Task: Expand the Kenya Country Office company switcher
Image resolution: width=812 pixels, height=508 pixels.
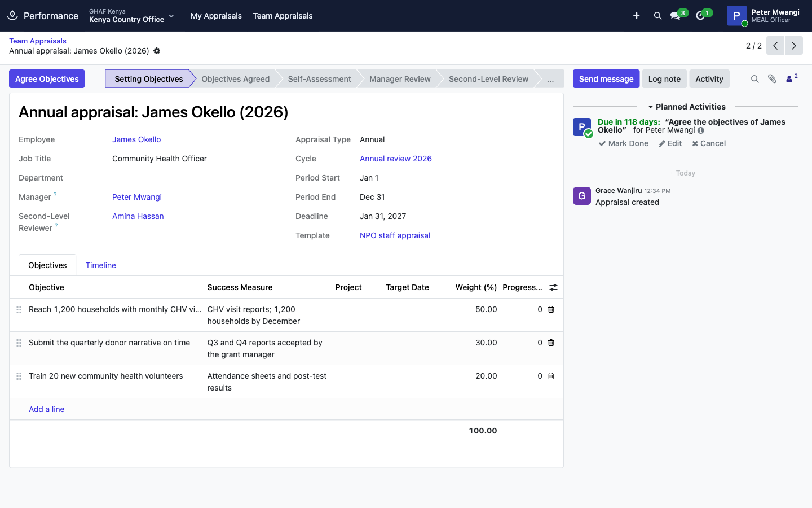Action: click(x=131, y=16)
